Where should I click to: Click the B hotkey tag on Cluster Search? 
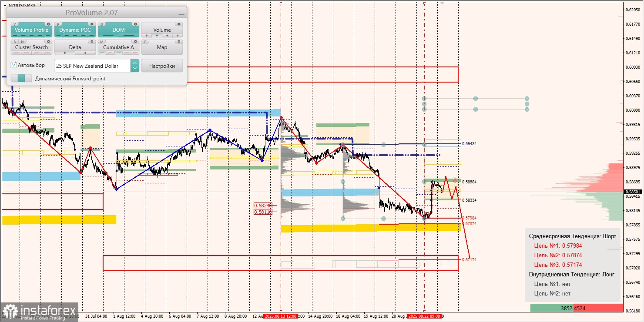[x=15, y=42]
